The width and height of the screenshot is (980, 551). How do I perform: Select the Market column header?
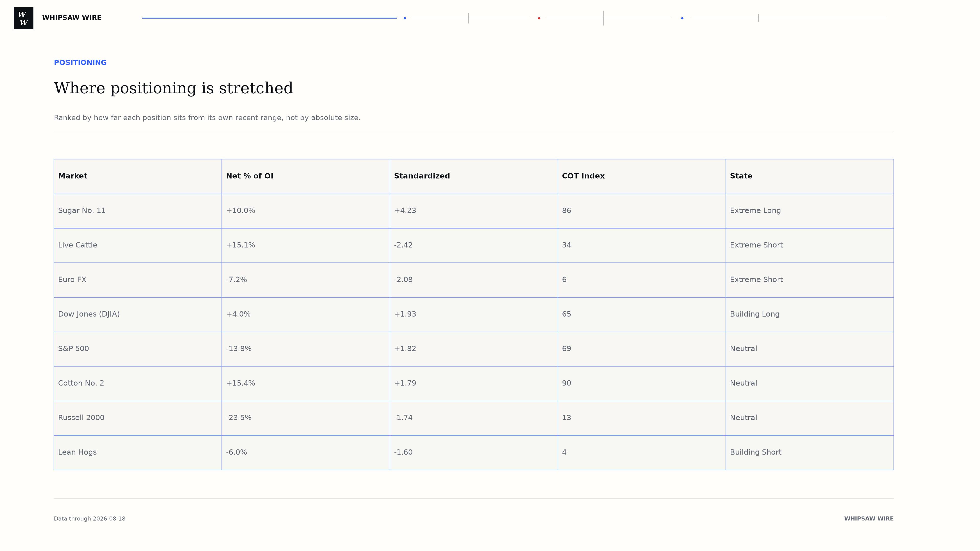138,177
